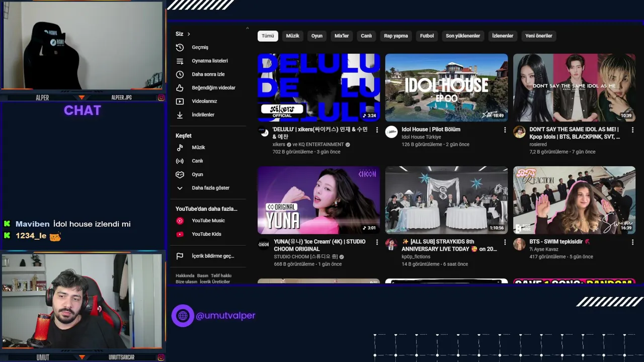
Task: Select the Mix'ler filter chip
Action: tap(342, 36)
